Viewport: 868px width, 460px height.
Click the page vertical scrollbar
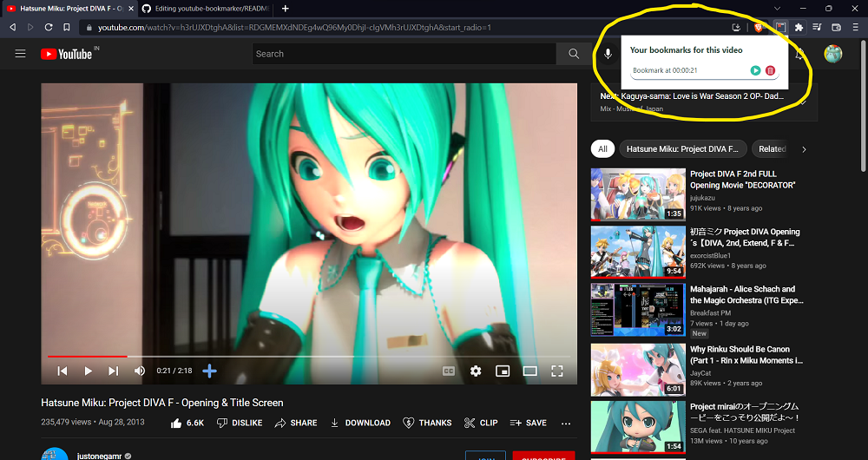(865, 105)
